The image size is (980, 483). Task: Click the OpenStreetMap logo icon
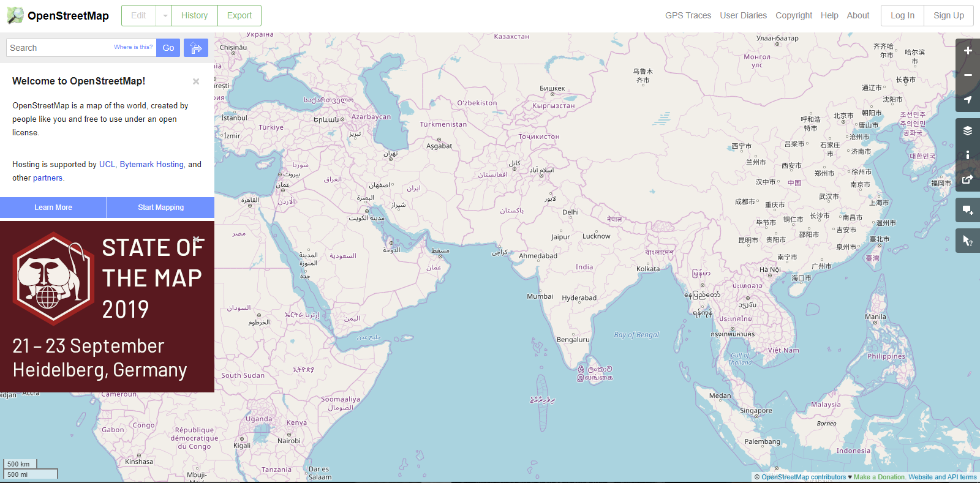(15, 15)
